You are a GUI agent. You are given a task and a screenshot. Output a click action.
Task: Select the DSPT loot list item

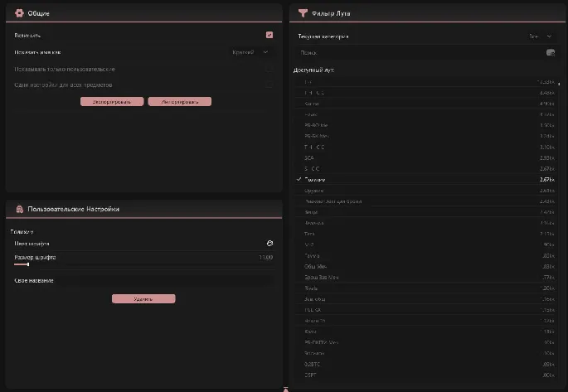(425, 374)
